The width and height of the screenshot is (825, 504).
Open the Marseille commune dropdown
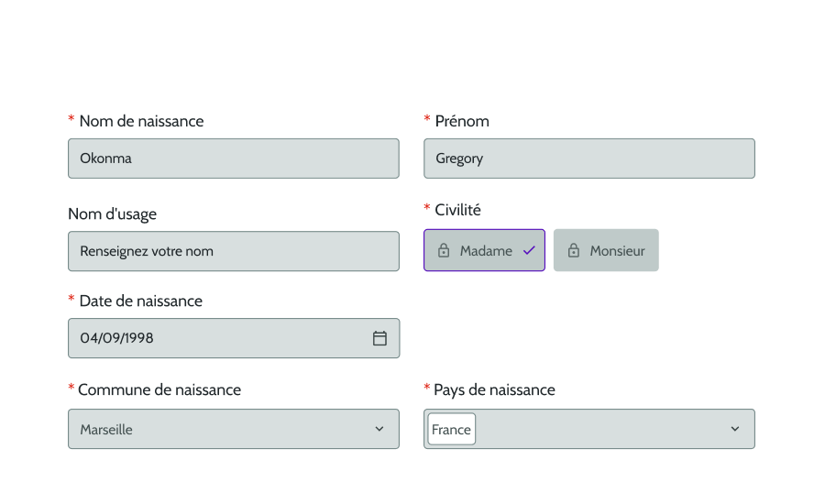[x=234, y=429]
